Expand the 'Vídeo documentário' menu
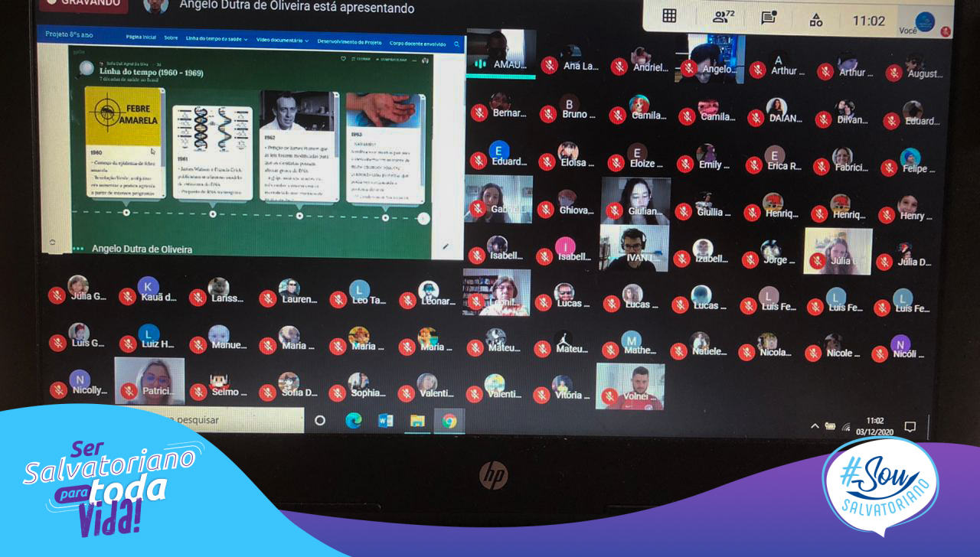Screen dimensions: 980x557 click(x=283, y=40)
